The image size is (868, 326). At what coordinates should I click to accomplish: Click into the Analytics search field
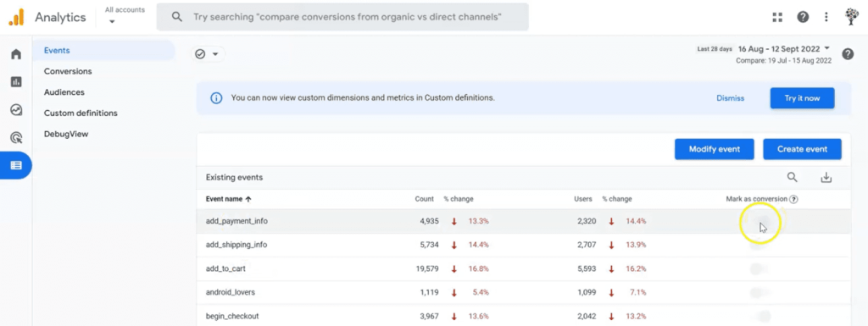click(x=342, y=17)
